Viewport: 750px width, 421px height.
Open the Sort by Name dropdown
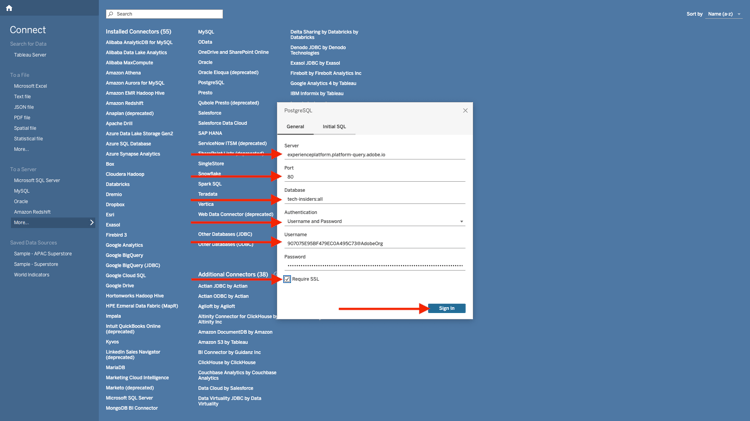(724, 14)
